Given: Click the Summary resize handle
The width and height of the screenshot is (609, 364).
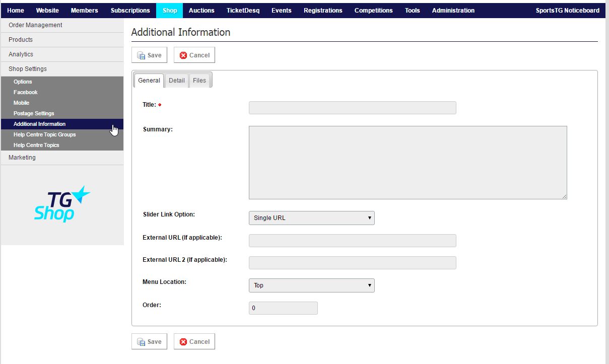Looking at the screenshot, I should tap(564, 196).
